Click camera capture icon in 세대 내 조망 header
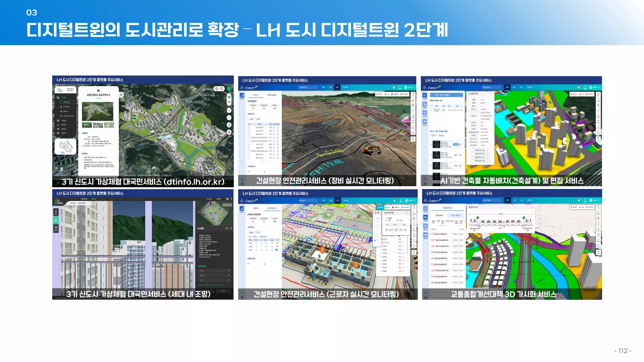644x362 pixels. tap(227, 199)
